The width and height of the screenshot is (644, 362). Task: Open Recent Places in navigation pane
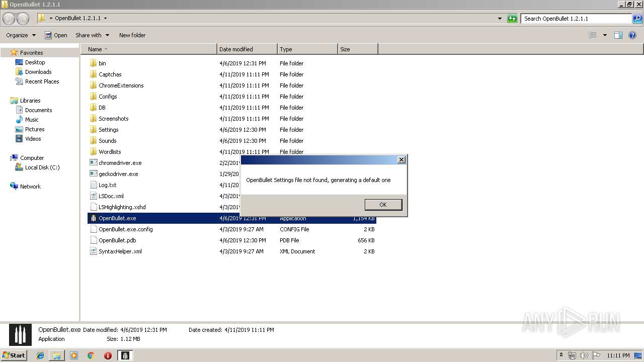[42, 81]
